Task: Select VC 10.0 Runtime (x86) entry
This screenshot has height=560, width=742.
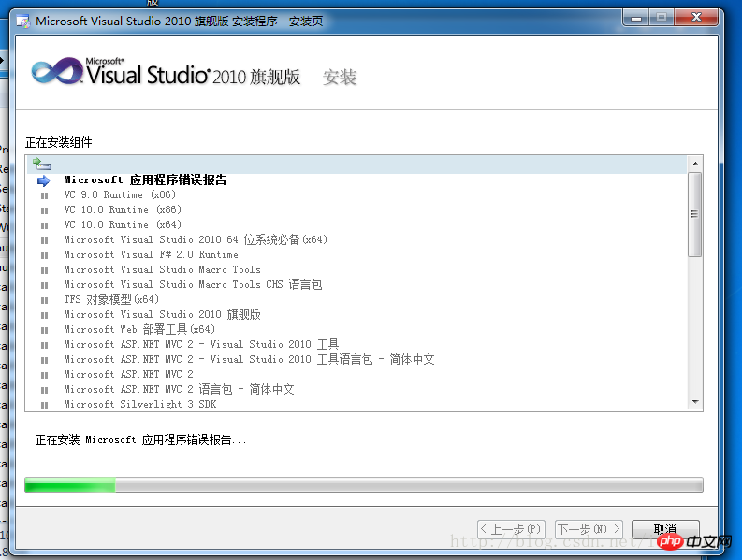Action: [123, 209]
